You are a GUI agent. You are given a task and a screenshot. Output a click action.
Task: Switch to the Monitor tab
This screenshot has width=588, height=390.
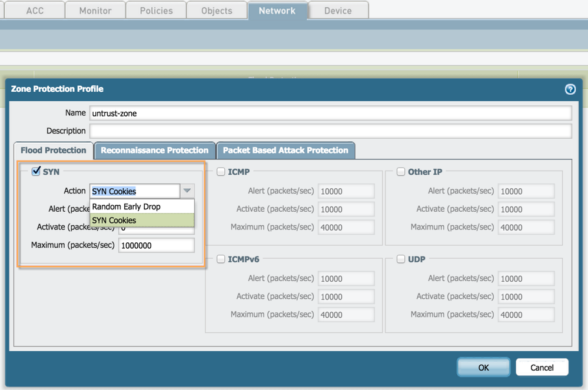click(x=95, y=11)
